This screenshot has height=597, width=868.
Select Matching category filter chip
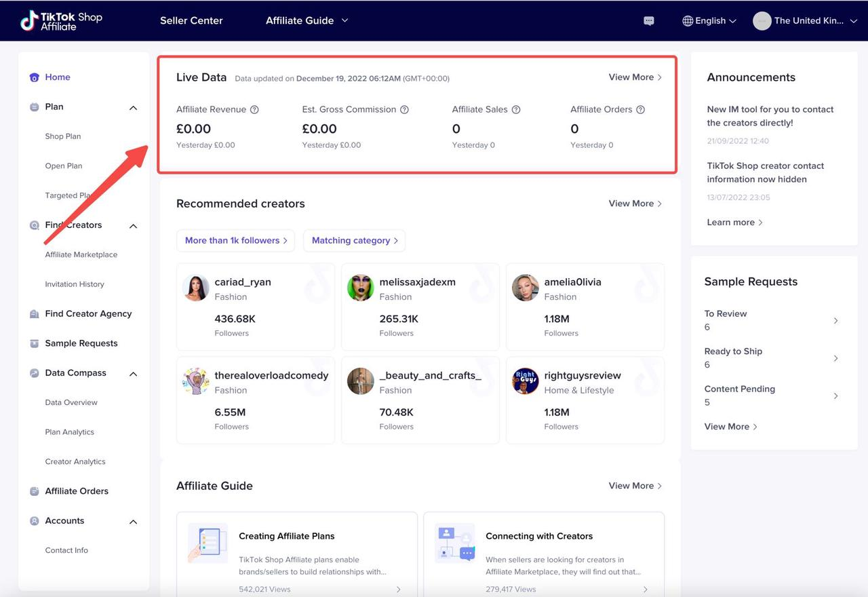pos(354,240)
